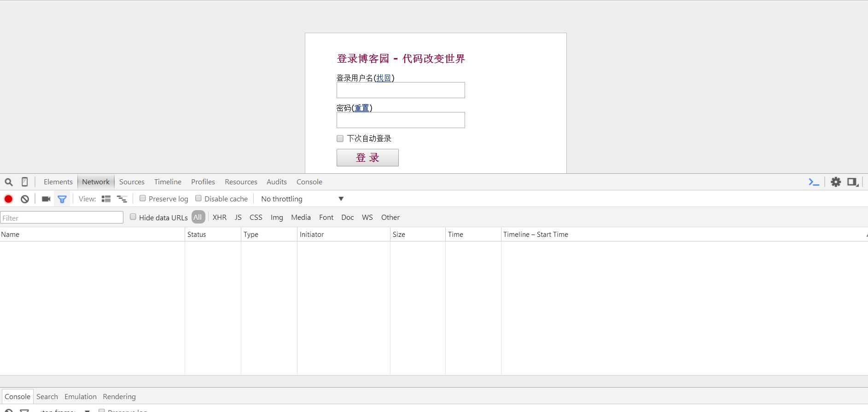Filter requests by WS

(x=367, y=218)
